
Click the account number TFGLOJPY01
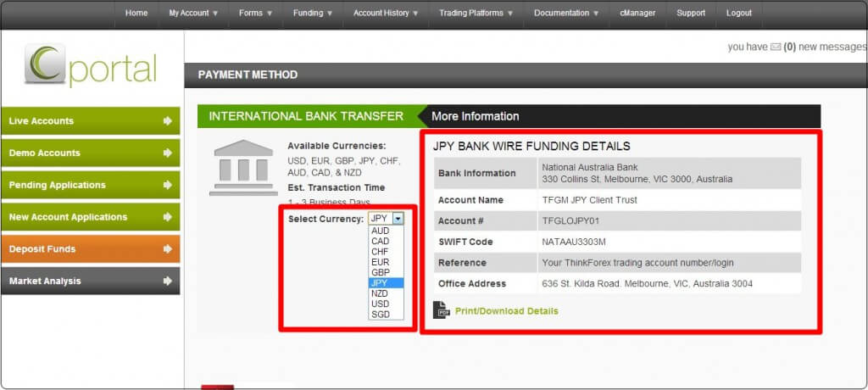(x=570, y=221)
